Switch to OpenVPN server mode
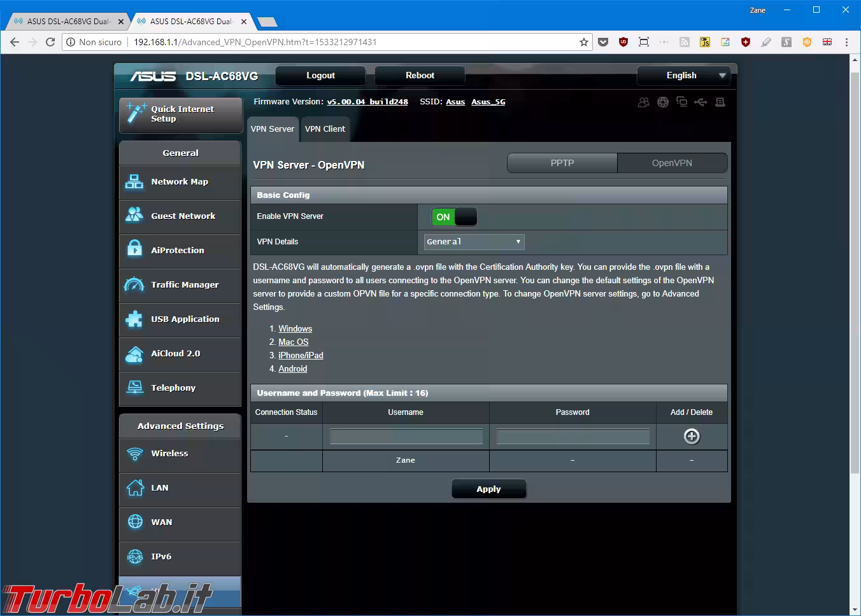This screenshot has height=616, width=861. point(672,163)
